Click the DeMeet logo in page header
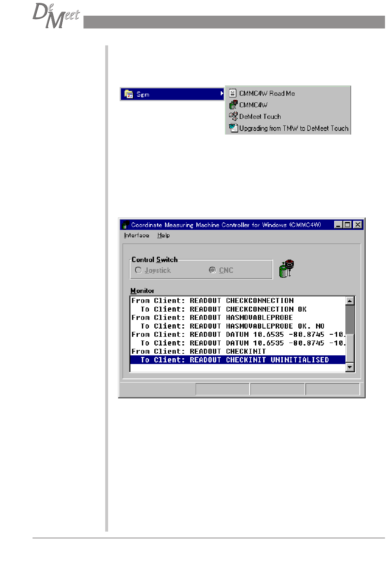This screenshot has height=577, width=392. [x=56, y=16]
